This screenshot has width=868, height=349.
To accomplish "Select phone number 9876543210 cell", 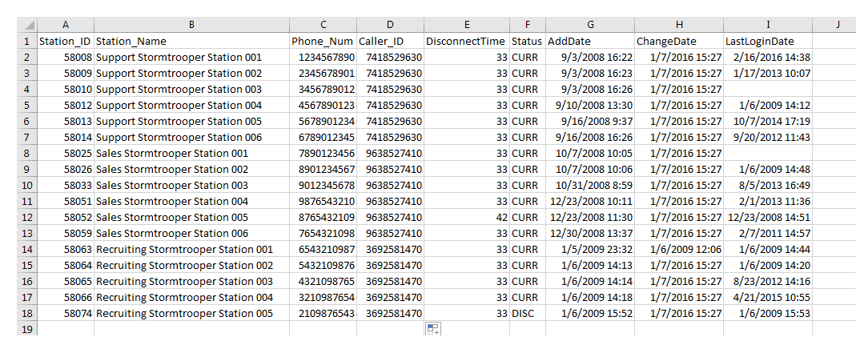I will pos(323,202).
